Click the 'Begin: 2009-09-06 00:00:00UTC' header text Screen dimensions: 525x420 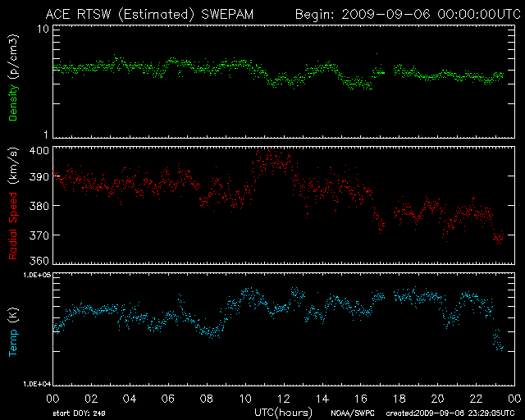coord(408,15)
